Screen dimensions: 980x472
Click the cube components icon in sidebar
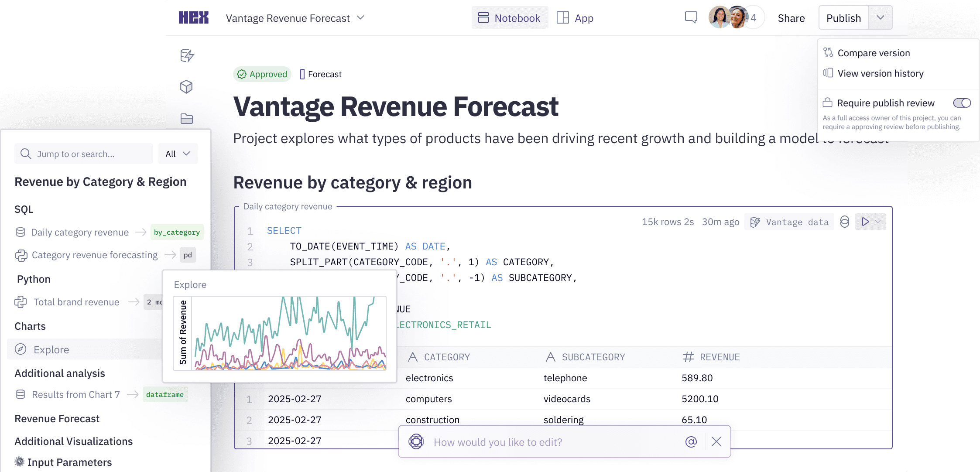(x=187, y=87)
